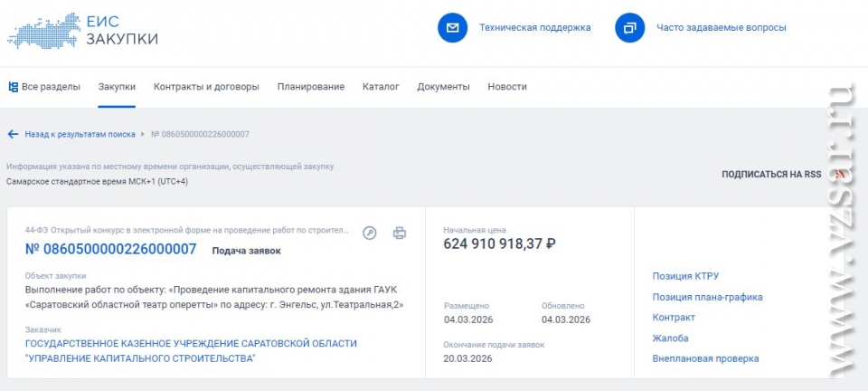The width and height of the screenshot is (868, 391).
Task: Select the Документы menu item
Action: pos(443,87)
